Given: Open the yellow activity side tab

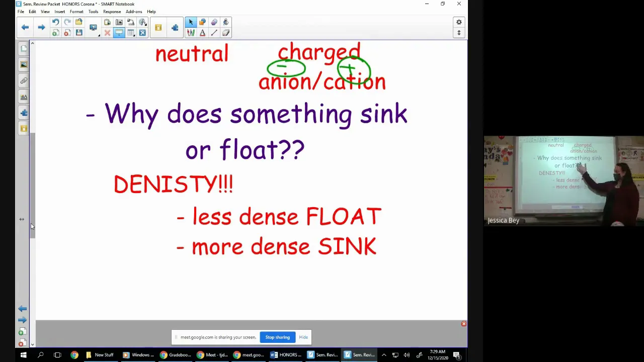Looking at the screenshot, I should coord(24,129).
